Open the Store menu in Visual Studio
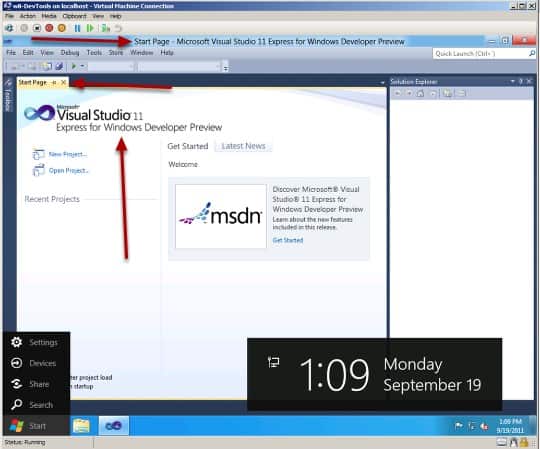 pos(116,52)
